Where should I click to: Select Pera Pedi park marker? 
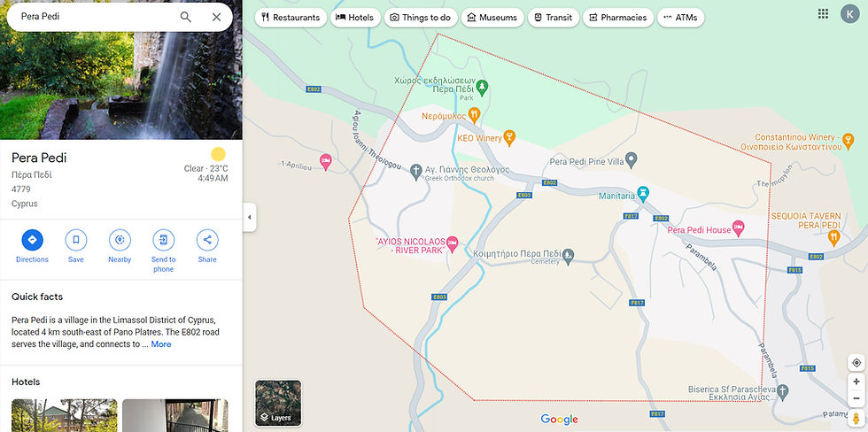(x=482, y=86)
